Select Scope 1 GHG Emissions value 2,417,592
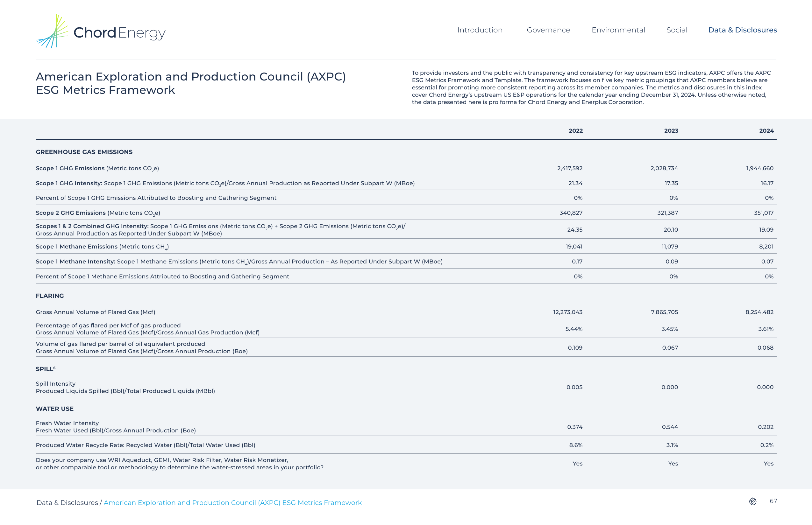This screenshot has height=525, width=812. [x=570, y=168]
